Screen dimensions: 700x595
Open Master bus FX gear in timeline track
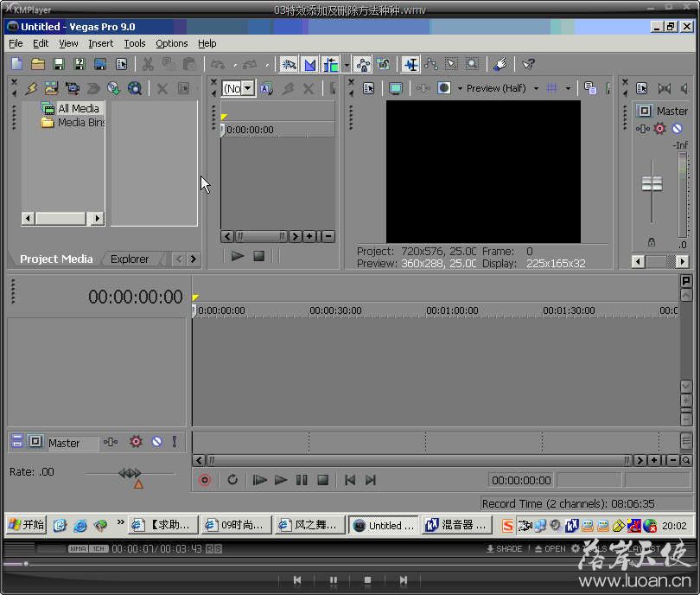[136, 442]
